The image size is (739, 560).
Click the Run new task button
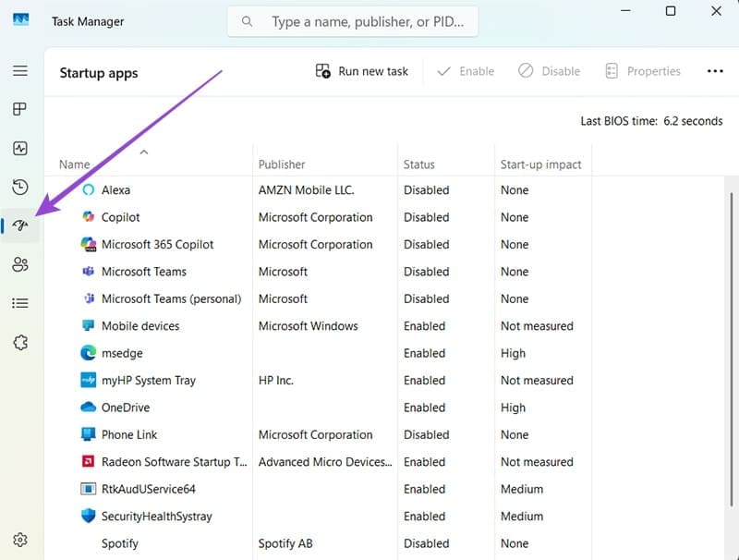coord(361,71)
